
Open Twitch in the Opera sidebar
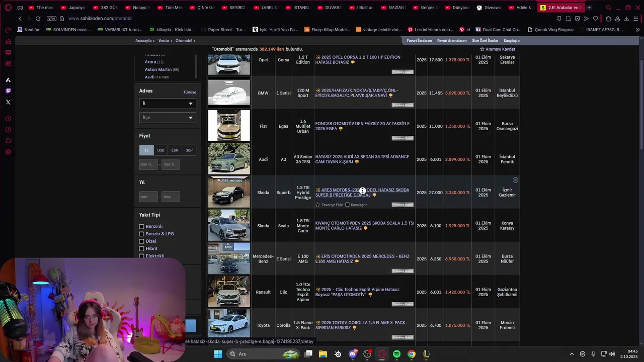click(8, 91)
